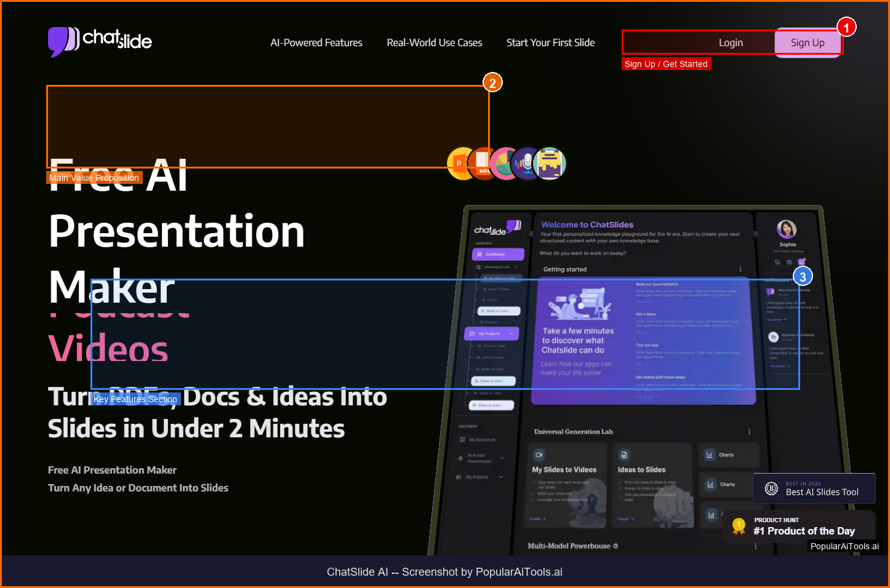The width and height of the screenshot is (890, 588).
Task: Click the podcast microphone icon
Action: tap(527, 164)
